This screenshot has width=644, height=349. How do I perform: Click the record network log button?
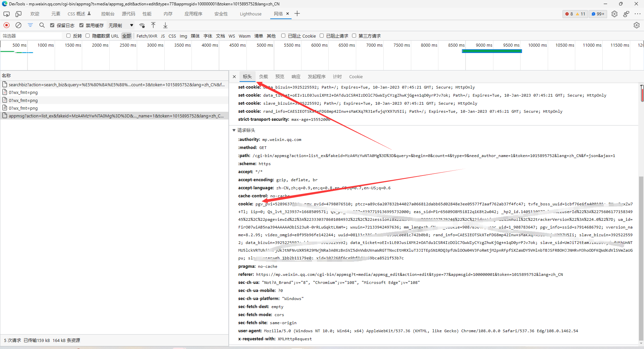coord(6,25)
